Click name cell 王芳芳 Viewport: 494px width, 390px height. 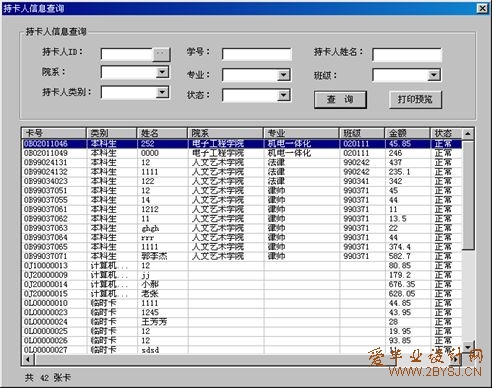[x=154, y=322]
